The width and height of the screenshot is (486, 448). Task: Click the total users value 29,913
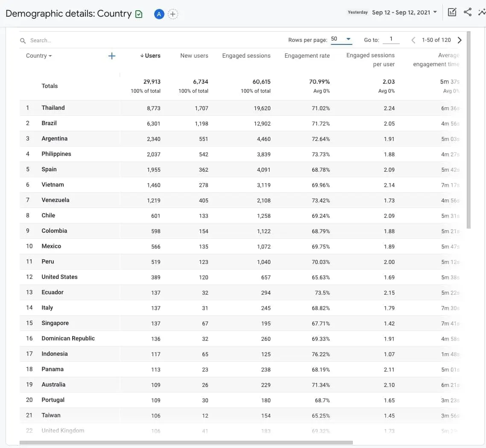(152, 82)
